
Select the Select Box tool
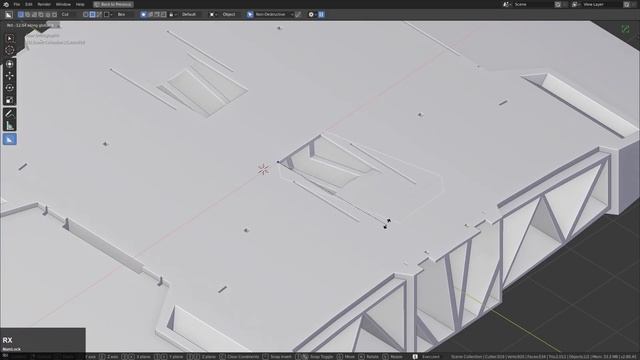9,38
